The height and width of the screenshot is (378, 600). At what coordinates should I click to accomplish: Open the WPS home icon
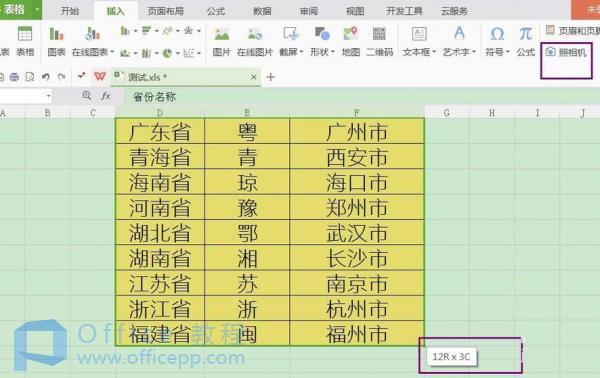click(x=100, y=77)
